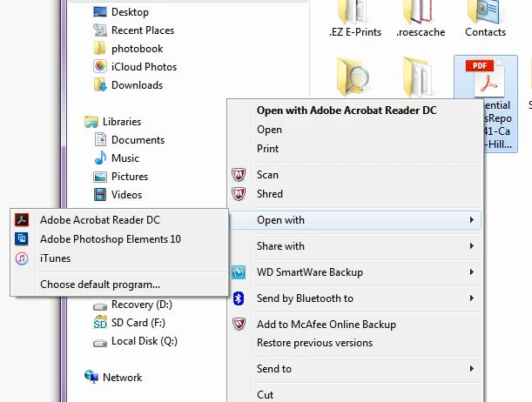Viewport: 532px width, 402px height.
Task: Open iCloud Photos in navigation pane
Action: tap(144, 67)
